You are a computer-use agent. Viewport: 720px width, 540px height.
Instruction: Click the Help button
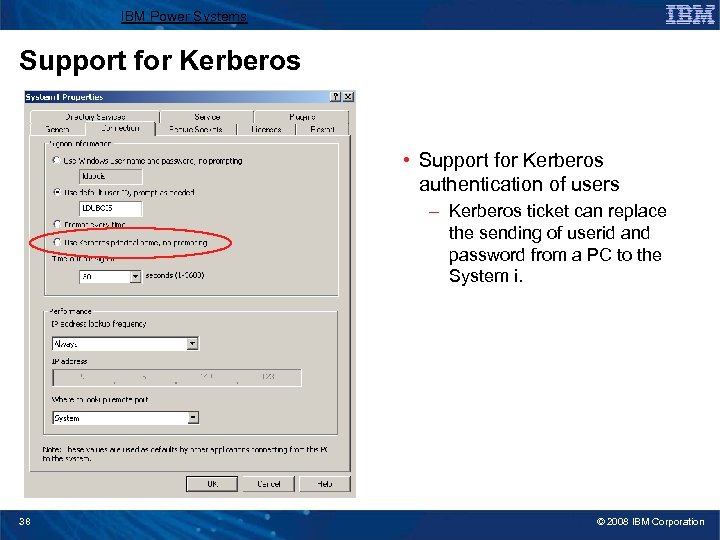click(325, 484)
